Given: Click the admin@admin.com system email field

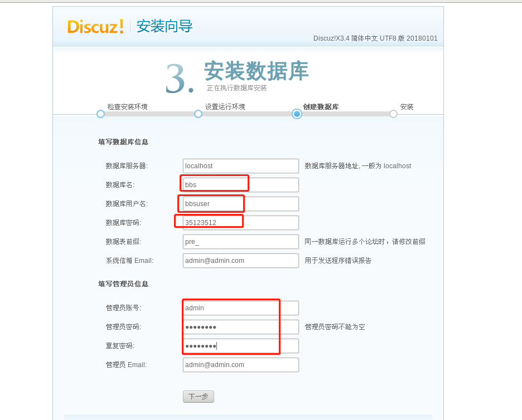Looking at the screenshot, I should (x=240, y=260).
